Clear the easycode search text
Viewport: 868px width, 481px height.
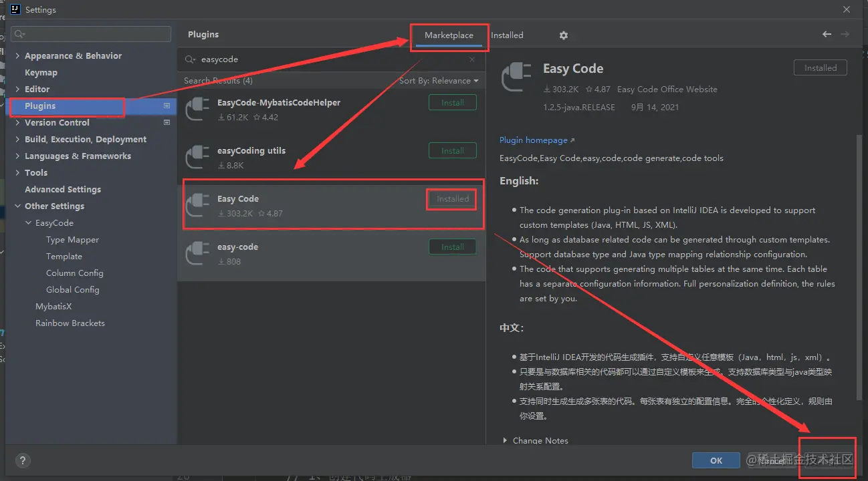(x=472, y=59)
